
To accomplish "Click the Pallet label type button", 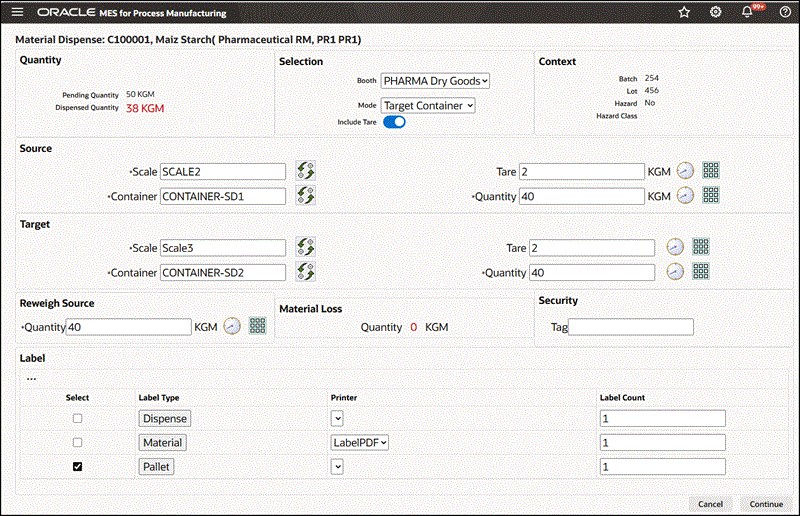I will [x=156, y=466].
